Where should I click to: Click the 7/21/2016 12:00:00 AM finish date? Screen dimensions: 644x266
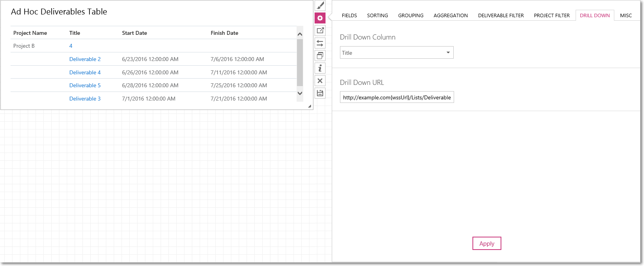(239, 99)
